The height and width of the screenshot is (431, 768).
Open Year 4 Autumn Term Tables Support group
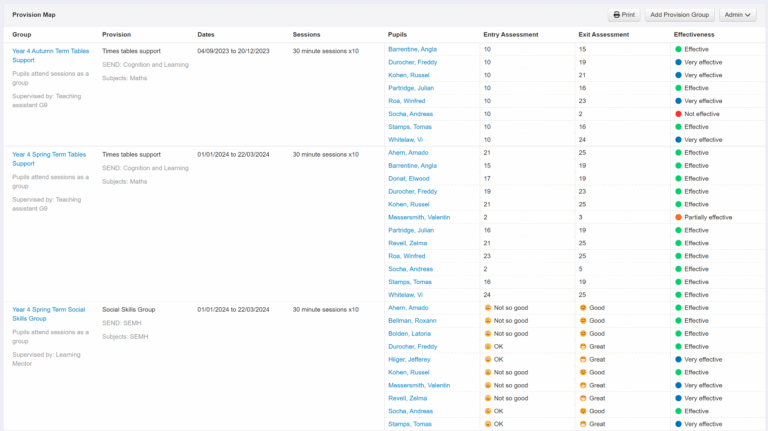click(49, 54)
